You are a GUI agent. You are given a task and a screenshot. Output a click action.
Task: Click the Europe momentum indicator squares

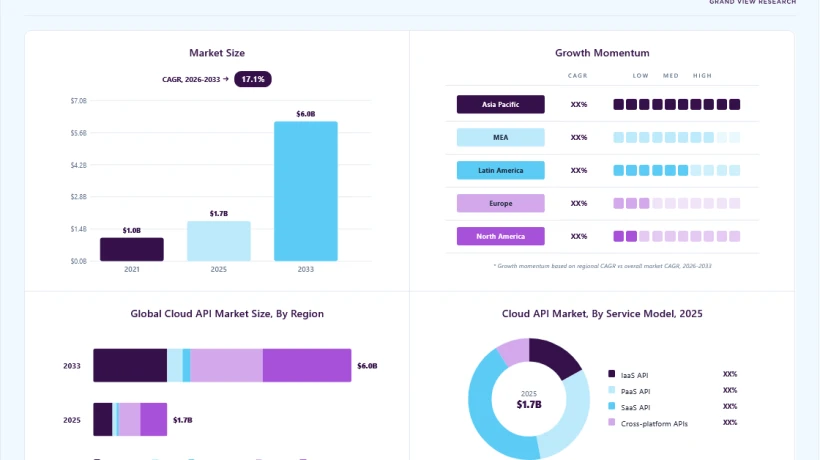pos(677,203)
